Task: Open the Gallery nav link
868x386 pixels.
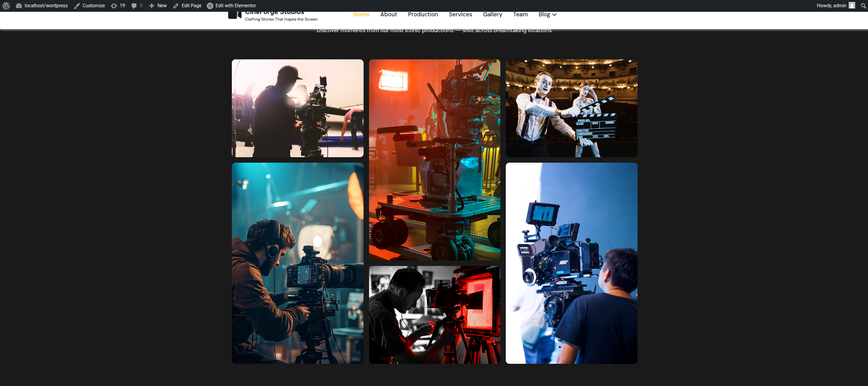Action: point(492,14)
